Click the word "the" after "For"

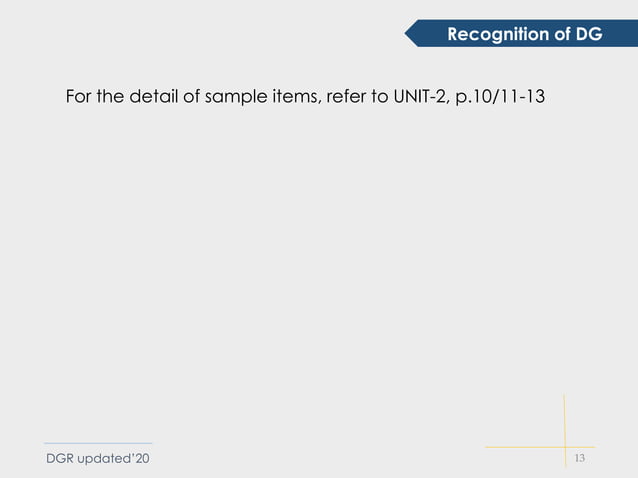point(110,96)
